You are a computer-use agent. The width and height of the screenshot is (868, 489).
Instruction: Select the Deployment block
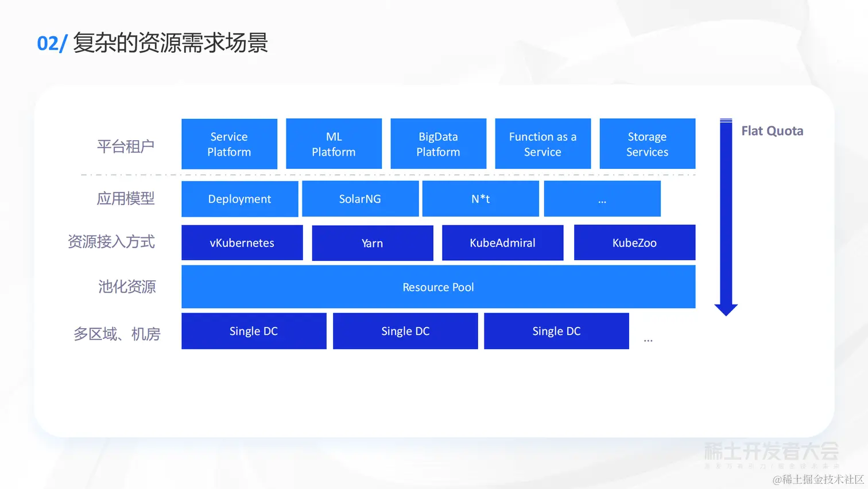coord(239,199)
